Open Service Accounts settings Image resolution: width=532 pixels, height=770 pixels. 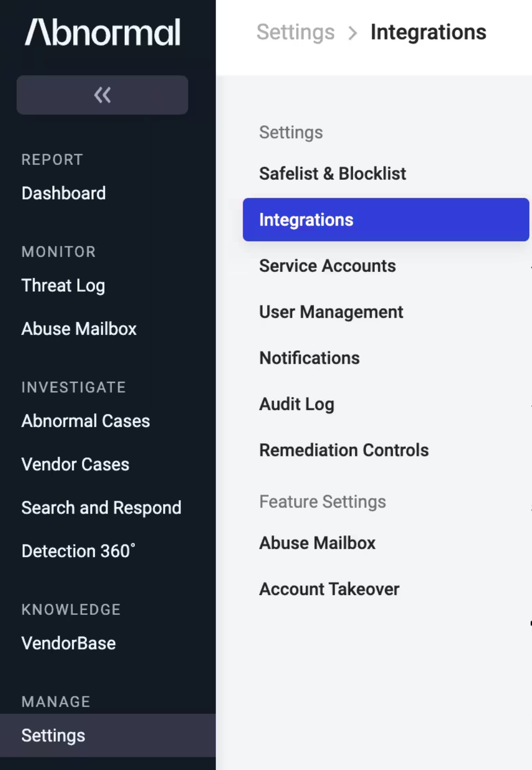pos(327,266)
